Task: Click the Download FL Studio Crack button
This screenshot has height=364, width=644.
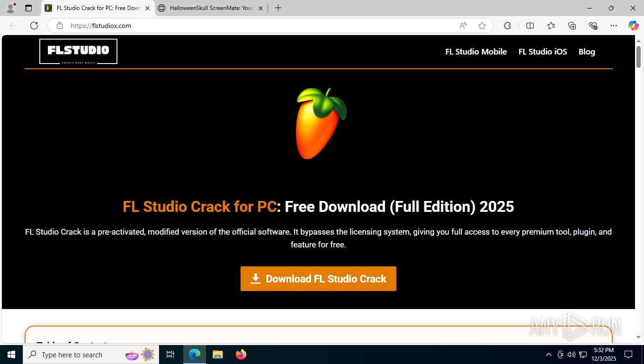Action: [318, 279]
